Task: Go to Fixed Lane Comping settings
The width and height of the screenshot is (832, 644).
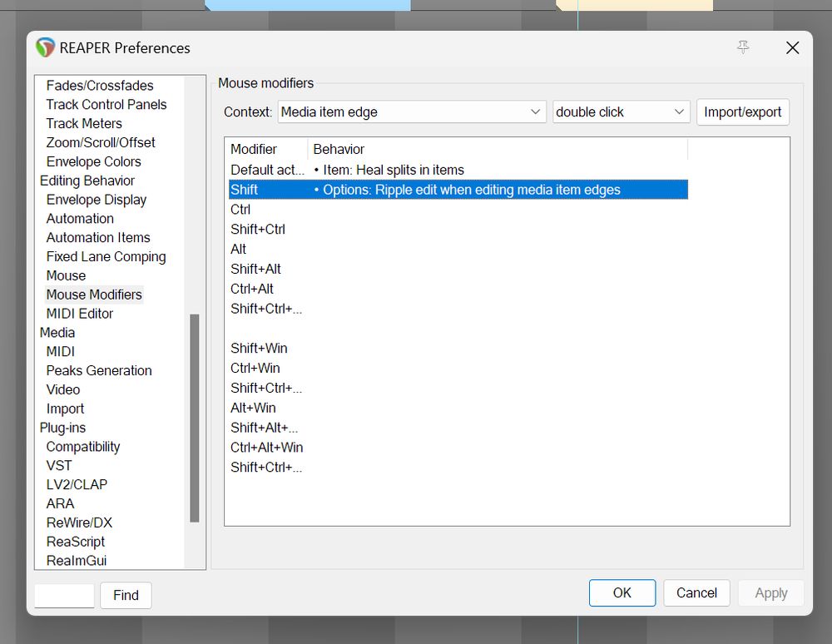Action: [106, 257]
